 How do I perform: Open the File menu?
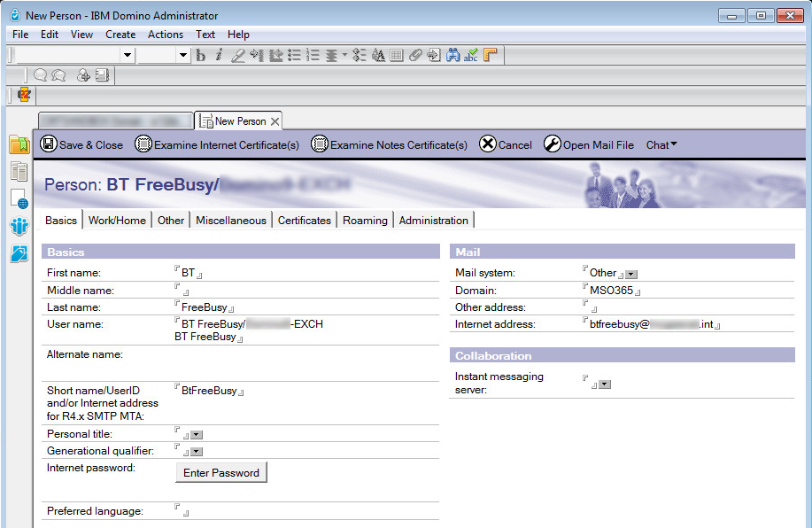[x=20, y=35]
